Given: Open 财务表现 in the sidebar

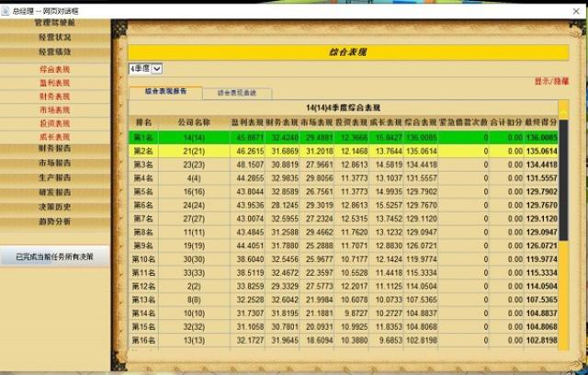Looking at the screenshot, I should [x=54, y=96].
